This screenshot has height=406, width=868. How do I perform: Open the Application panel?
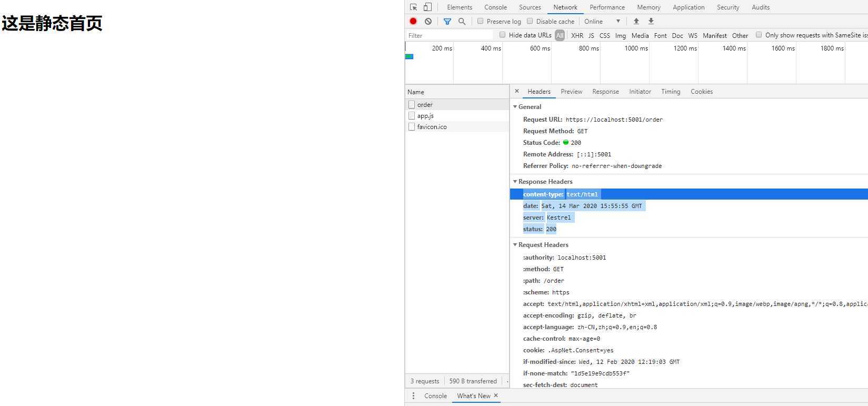[689, 7]
